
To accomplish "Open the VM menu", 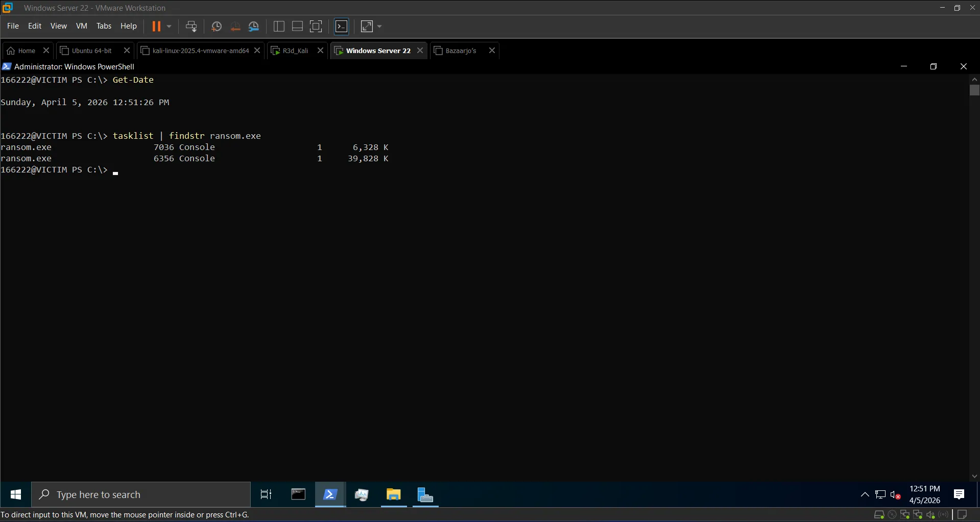I will 82,26.
